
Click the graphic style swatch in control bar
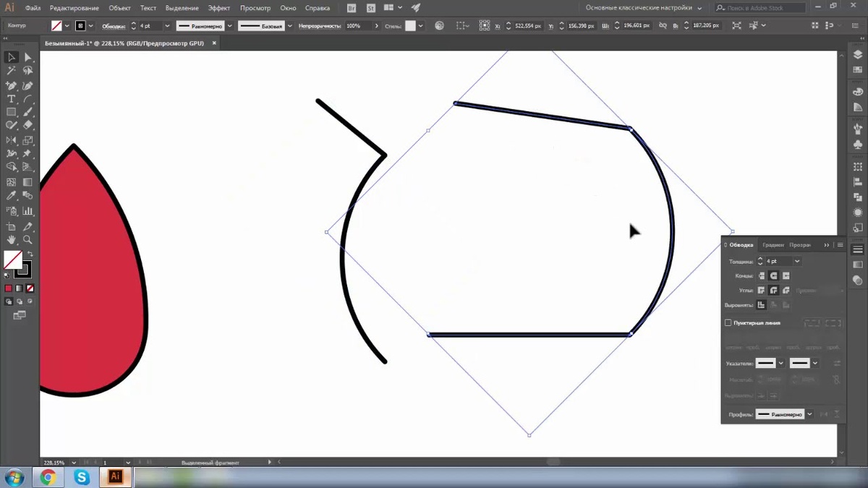click(x=410, y=25)
